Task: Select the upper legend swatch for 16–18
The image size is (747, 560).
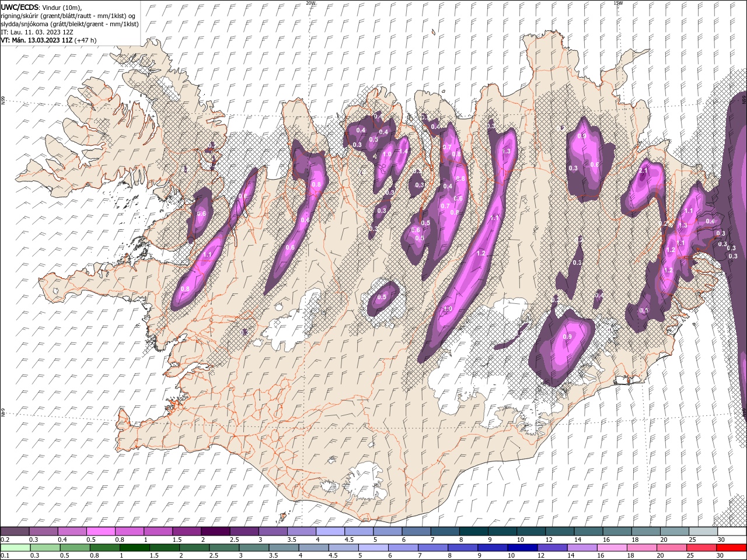Action: pos(617,531)
